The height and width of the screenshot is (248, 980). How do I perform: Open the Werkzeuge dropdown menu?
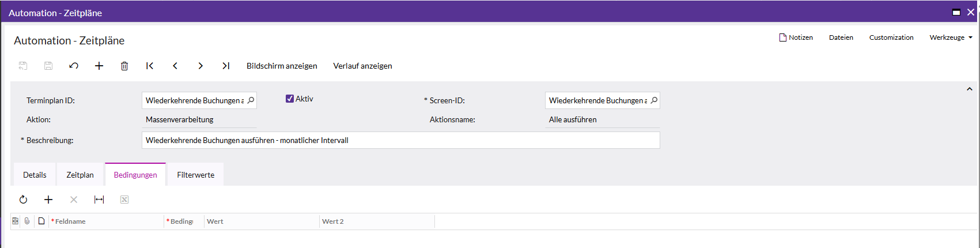coord(951,37)
